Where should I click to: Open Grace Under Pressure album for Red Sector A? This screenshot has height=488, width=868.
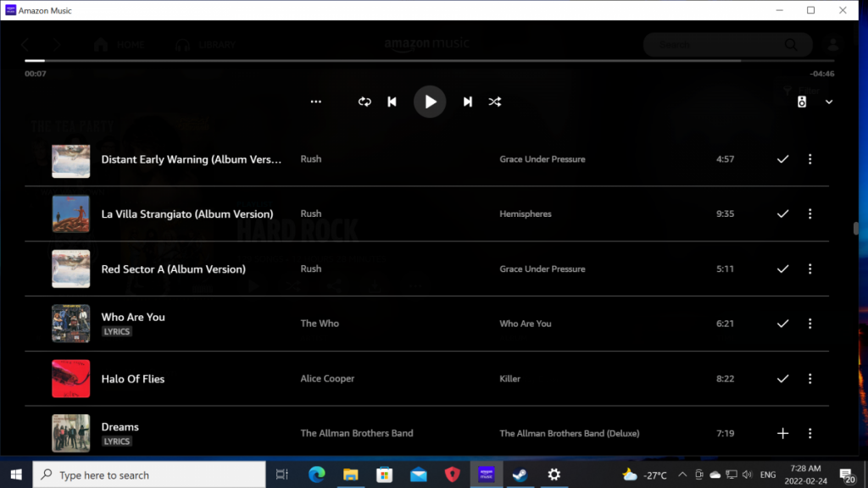[x=542, y=269]
